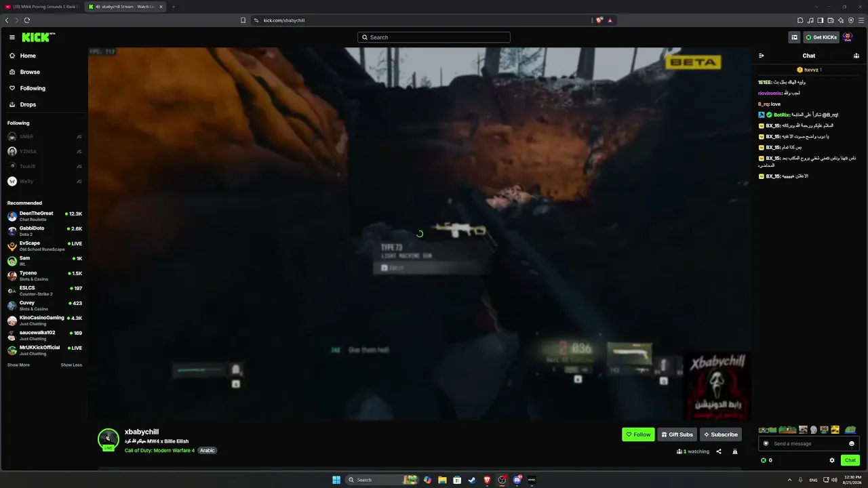Viewport: 868px width, 488px height.
Task: Open browser extensions puzzle icon
Action: point(800,20)
